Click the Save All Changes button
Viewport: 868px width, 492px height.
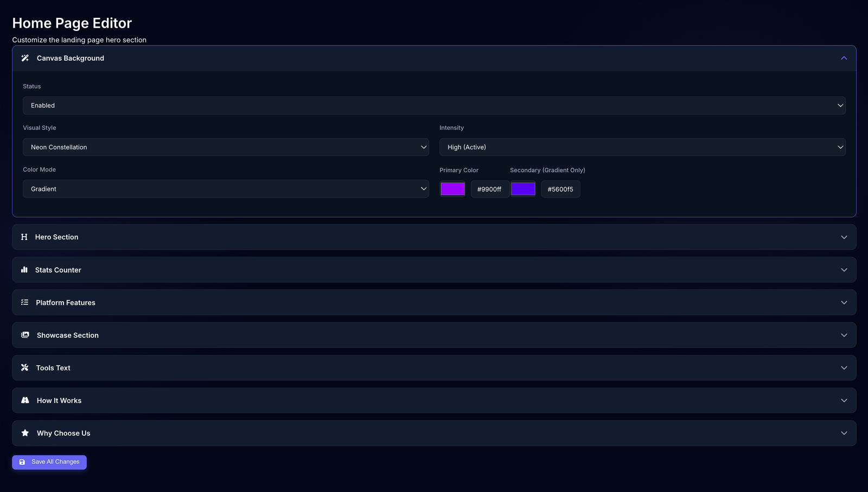point(49,462)
